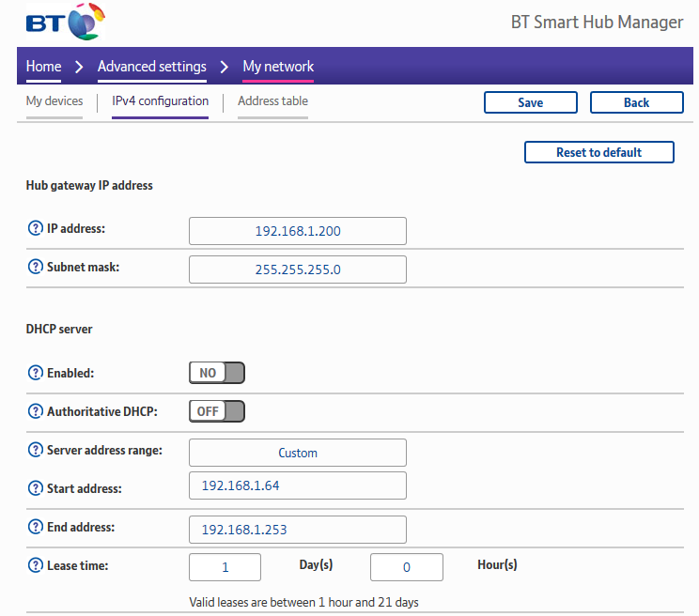Click the BT logo
The image size is (699, 616).
[x=66, y=21]
